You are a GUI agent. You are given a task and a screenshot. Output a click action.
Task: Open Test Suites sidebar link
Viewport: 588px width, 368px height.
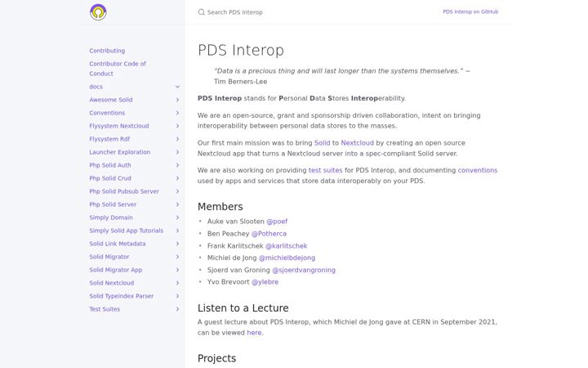click(105, 309)
